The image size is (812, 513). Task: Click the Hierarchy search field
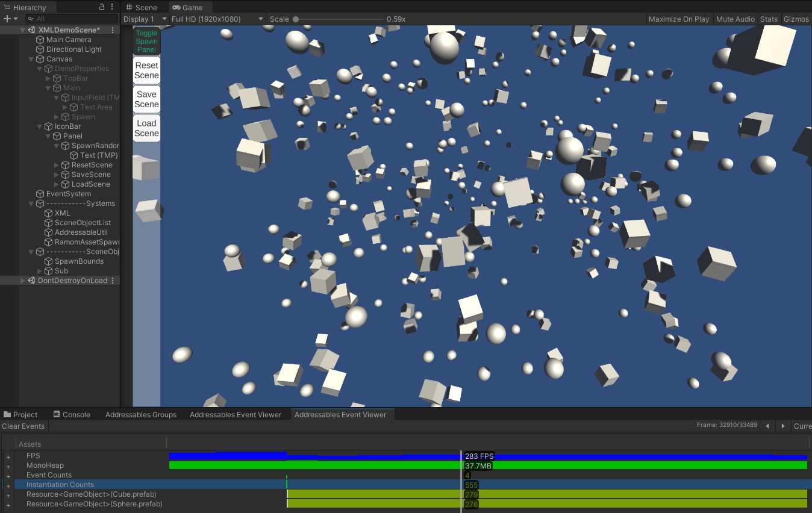click(72, 19)
